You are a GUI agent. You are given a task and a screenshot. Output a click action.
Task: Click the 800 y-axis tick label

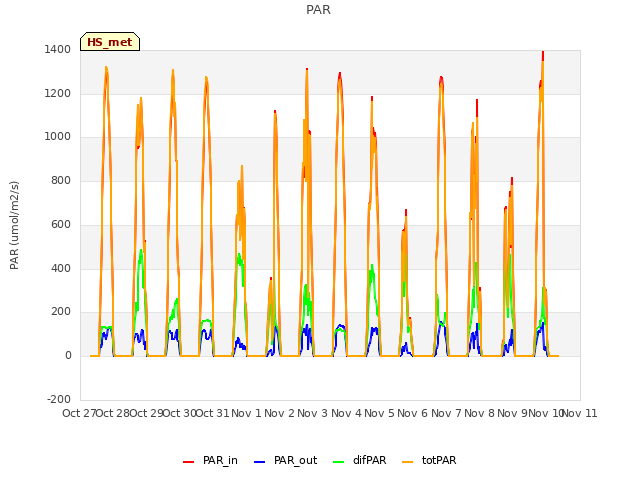tap(61, 180)
